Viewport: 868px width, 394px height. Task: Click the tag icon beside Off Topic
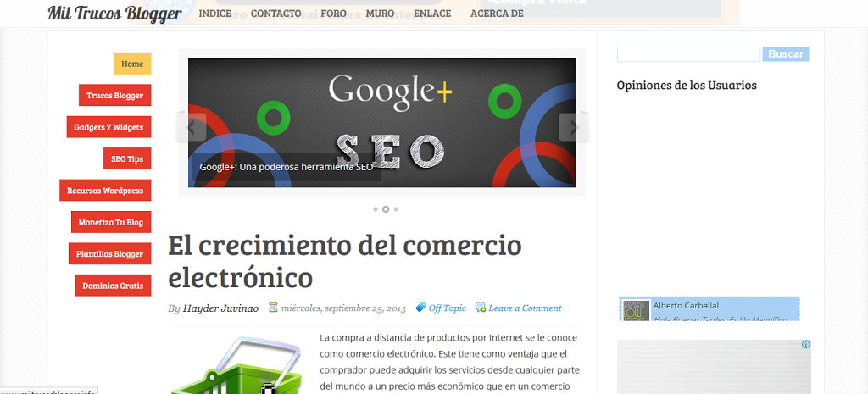[420, 308]
